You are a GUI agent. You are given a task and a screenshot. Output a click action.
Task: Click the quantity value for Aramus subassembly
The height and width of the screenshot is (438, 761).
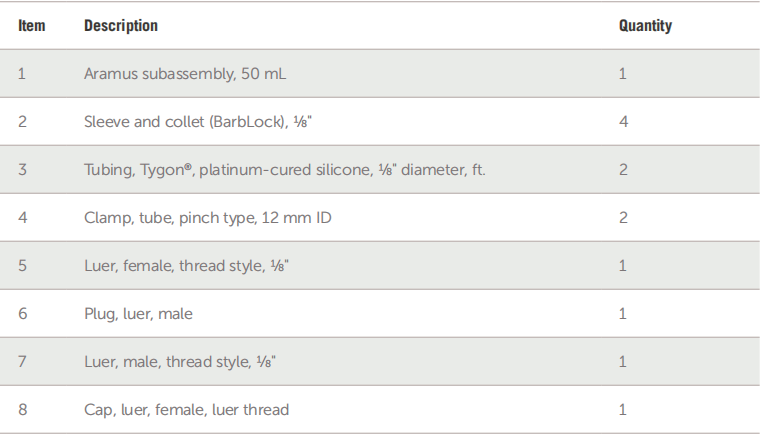pos(623,74)
